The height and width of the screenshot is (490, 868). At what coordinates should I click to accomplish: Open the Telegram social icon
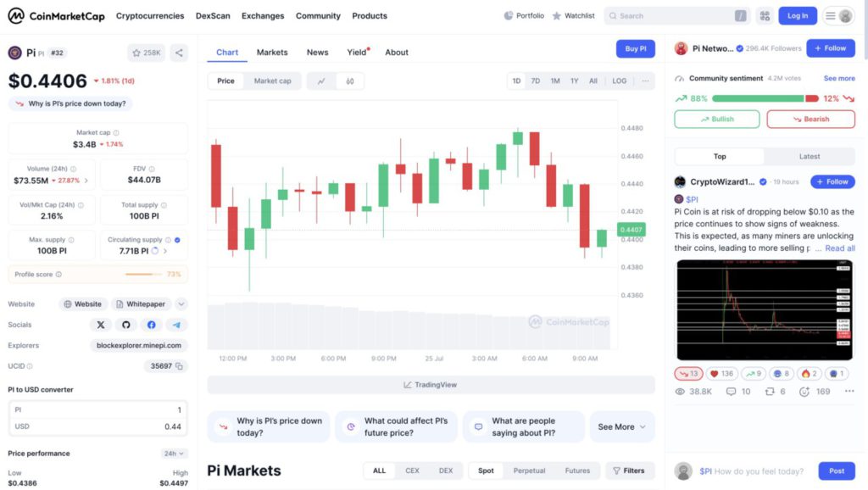pos(176,325)
